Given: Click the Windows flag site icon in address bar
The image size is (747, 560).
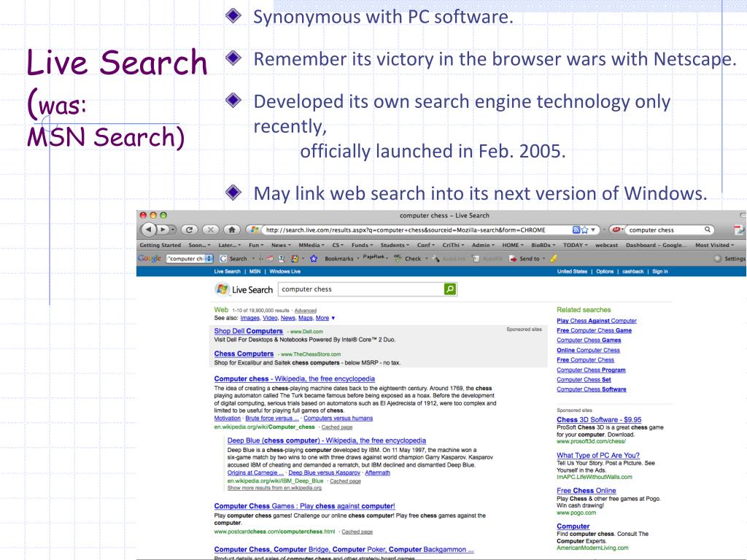Looking at the screenshot, I should coord(255,230).
